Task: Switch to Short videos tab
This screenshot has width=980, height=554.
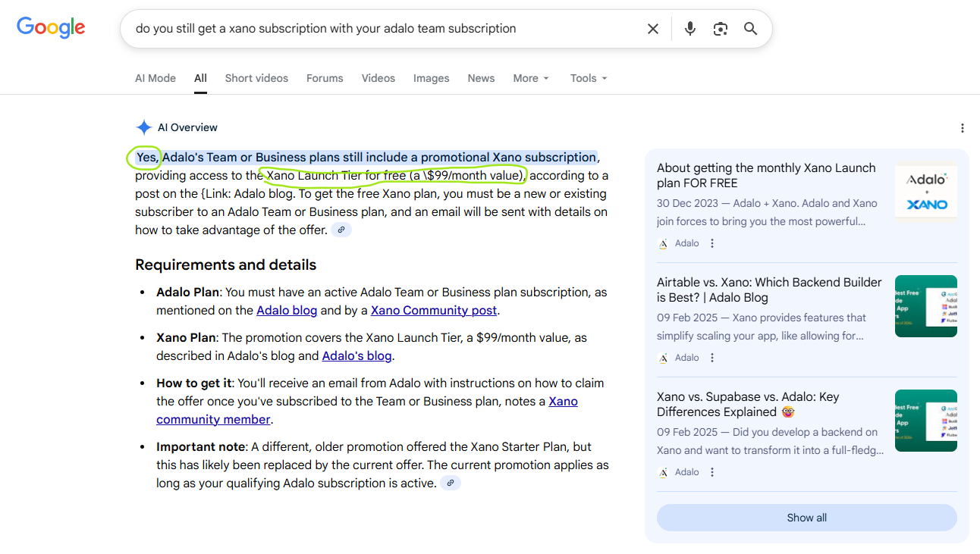Action: coord(256,78)
